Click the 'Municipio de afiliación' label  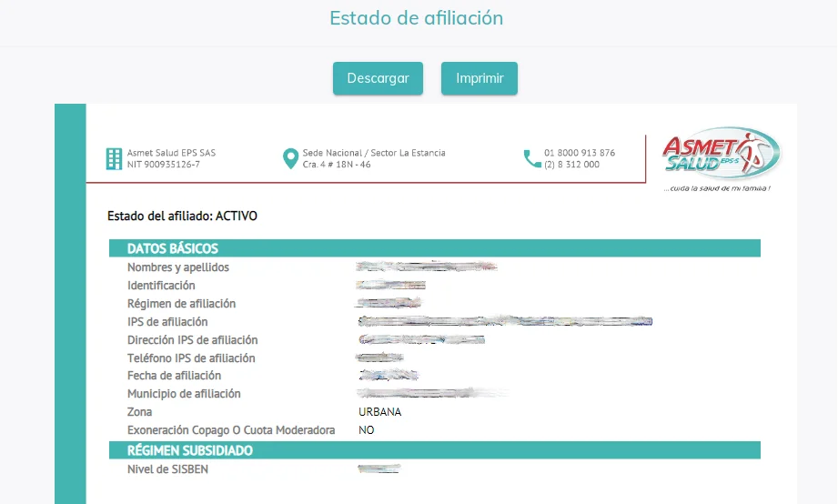tap(184, 394)
